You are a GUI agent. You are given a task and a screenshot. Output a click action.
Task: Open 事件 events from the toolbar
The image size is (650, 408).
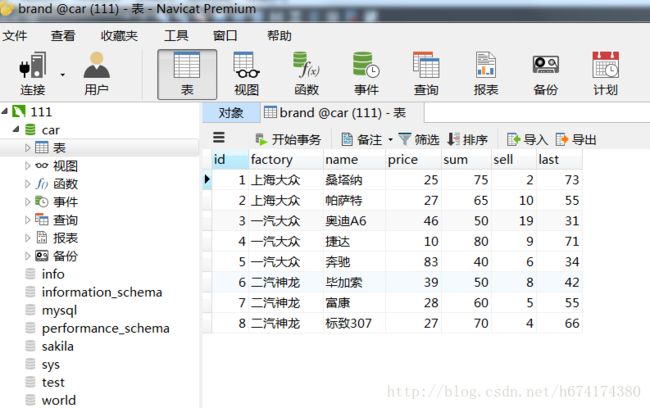pyautogui.click(x=366, y=74)
